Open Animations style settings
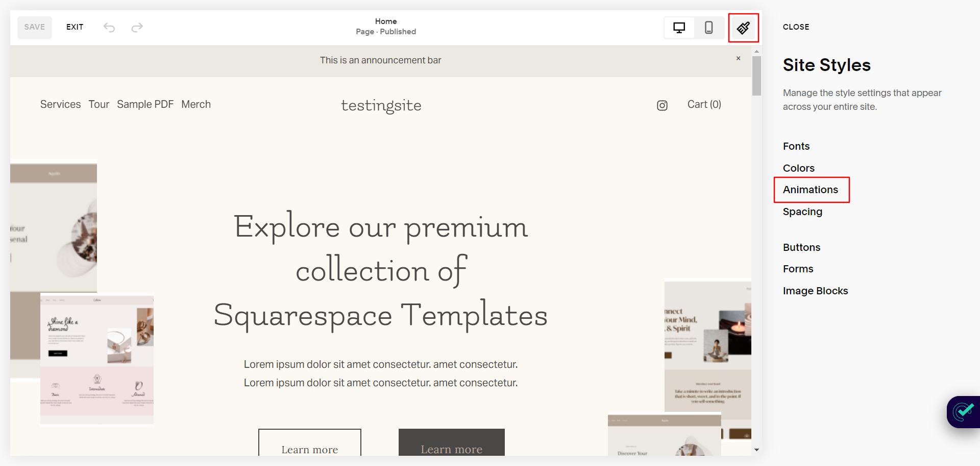Viewport: 980px width, 466px height. (811, 190)
